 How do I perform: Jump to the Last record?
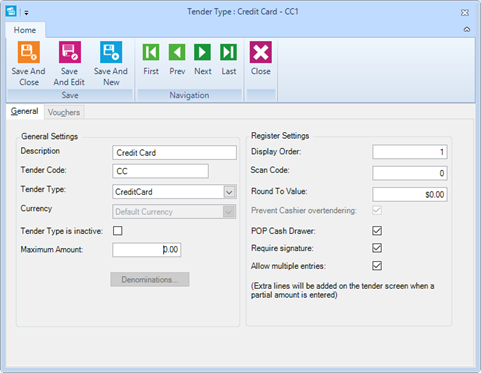[229, 52]
